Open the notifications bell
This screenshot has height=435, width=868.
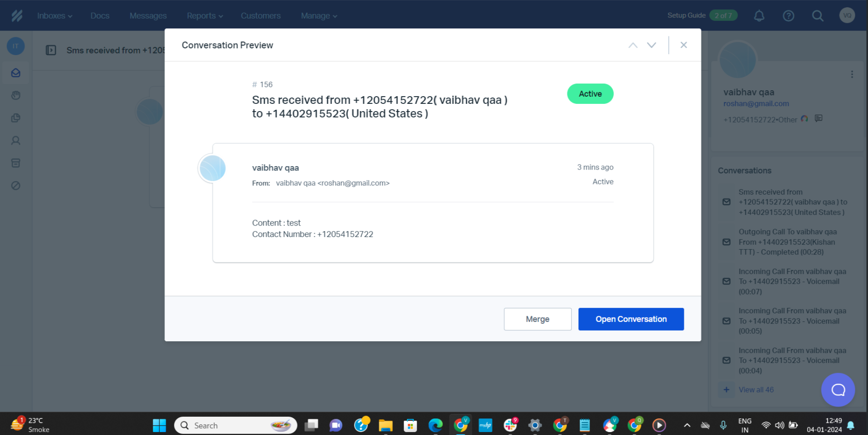tap(759, 16)
